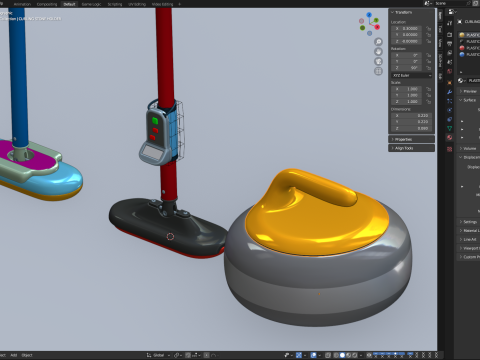Open the Render properties tab
480x360 pixels.
click(449, 35)
